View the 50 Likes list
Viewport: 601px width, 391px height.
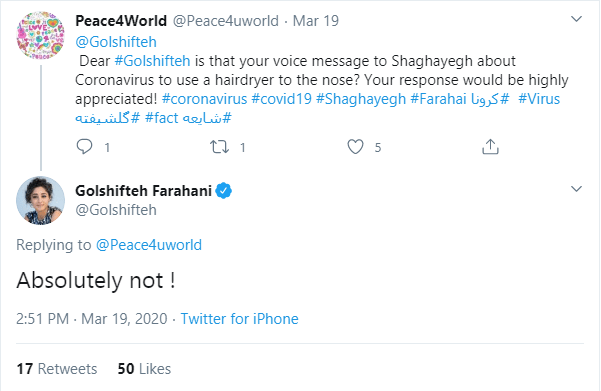tap(144, 369)
